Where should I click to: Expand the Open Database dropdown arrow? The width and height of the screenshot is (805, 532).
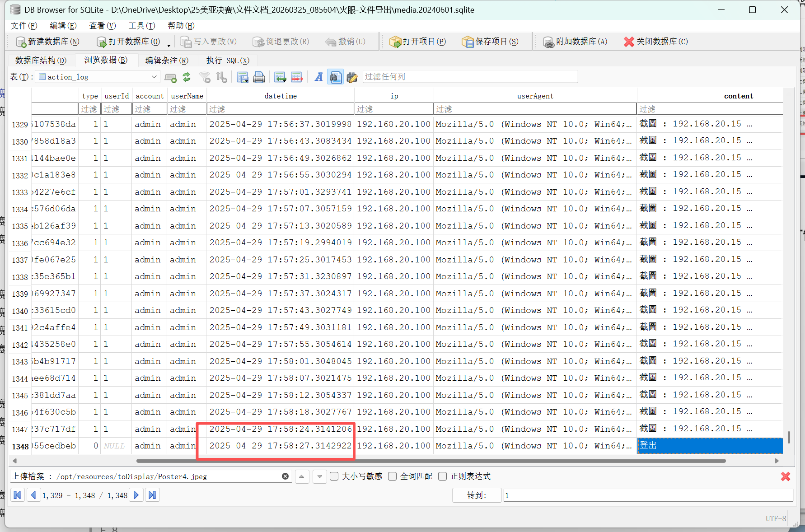tap(169, 45)
